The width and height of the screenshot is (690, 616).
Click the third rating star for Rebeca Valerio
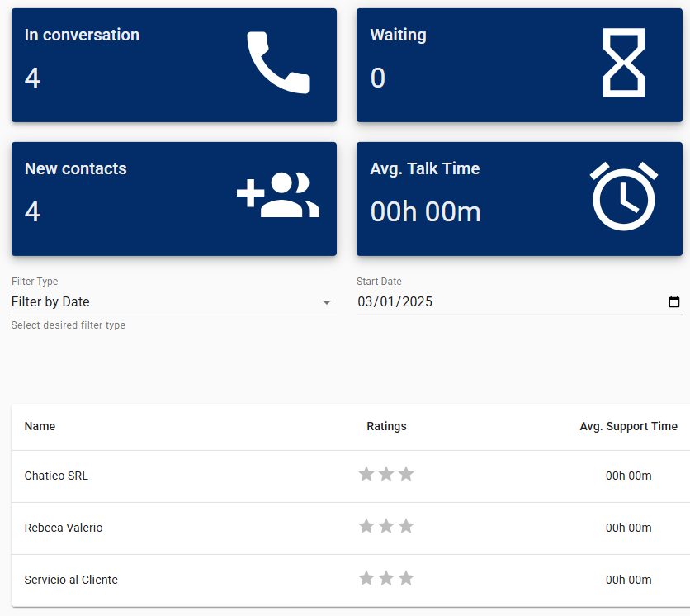coord(406,526)
